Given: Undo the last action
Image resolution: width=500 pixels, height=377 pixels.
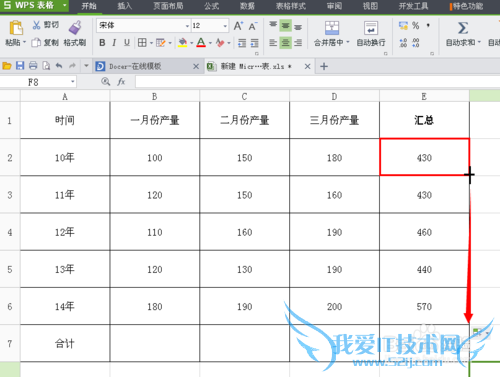Looking at the screenshot, I should (x=59, y=66).
